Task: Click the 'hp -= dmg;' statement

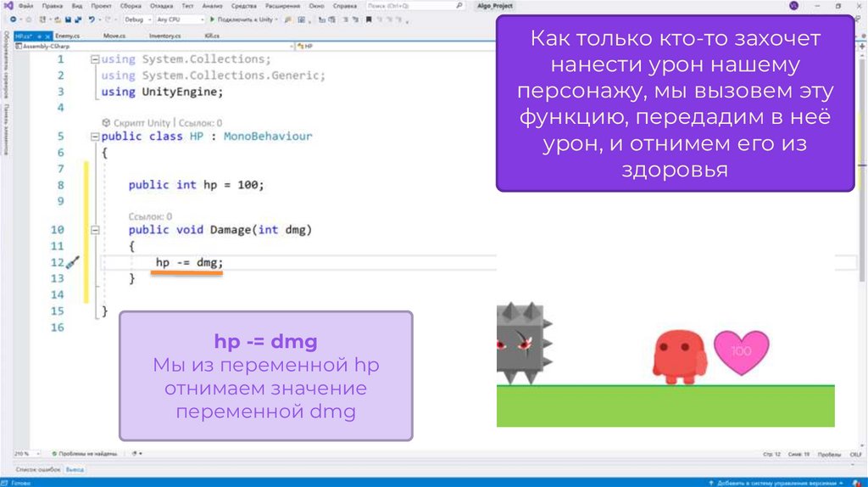Action: click(189, 263)
